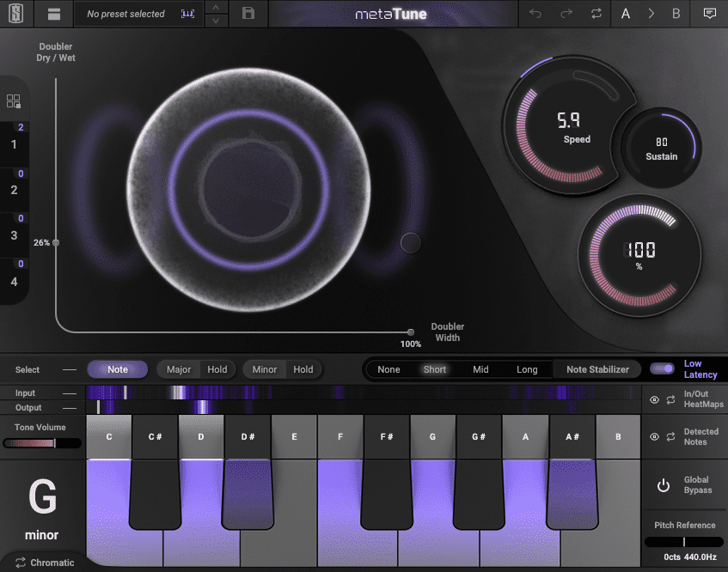This screenshot has width=728, height=572.
Task: Select the Major scale button
Action: coord(179,369)
